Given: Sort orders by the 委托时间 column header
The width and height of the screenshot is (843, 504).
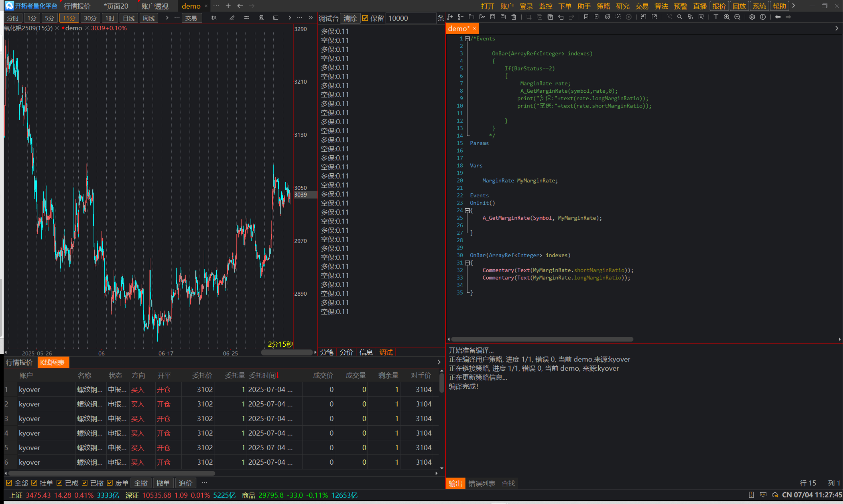Looking at the screenshot, I should click(263, 375).
